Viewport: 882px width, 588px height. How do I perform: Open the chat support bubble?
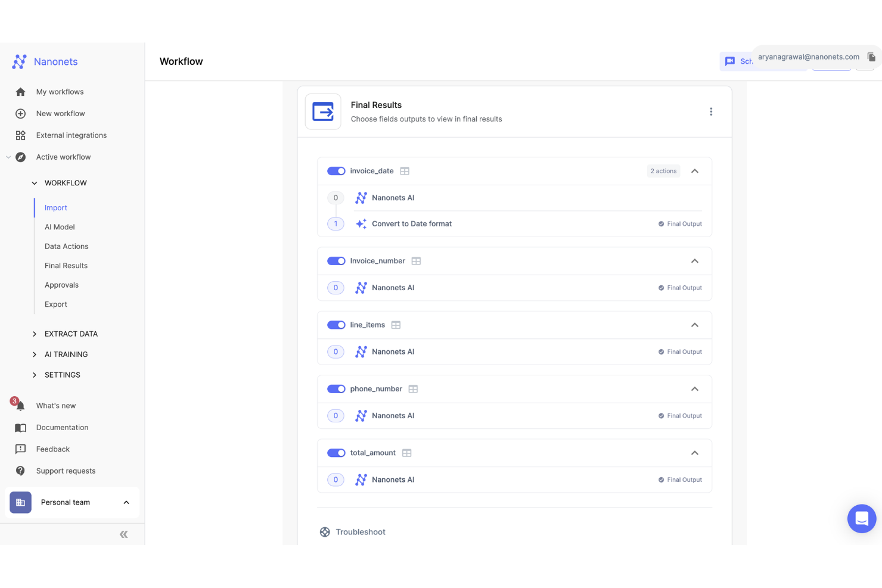(862, 518)
